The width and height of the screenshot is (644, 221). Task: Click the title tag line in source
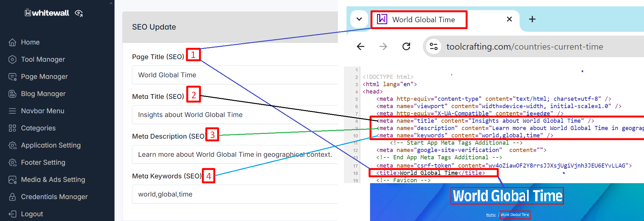(x=431, y=173)
